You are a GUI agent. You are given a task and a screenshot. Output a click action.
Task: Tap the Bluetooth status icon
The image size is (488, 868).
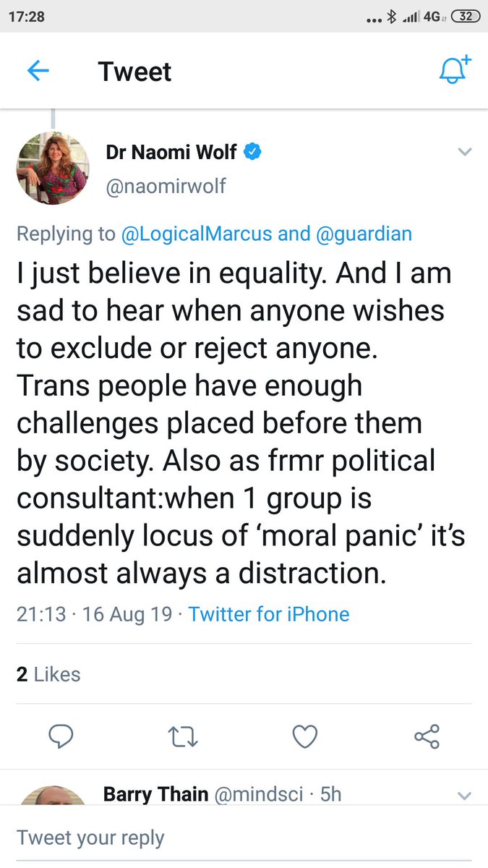[392, 17]
